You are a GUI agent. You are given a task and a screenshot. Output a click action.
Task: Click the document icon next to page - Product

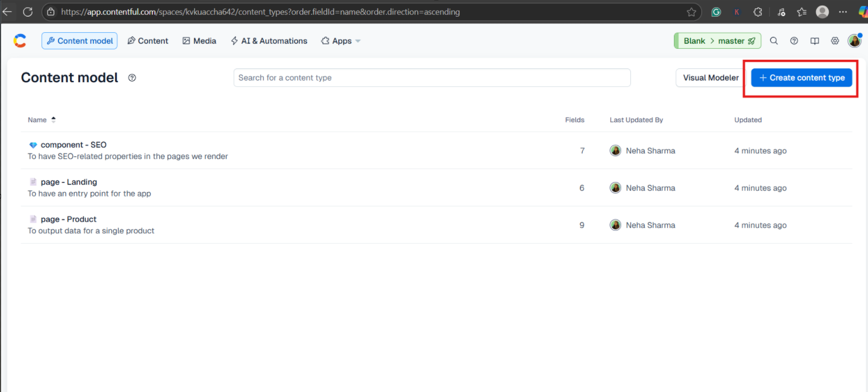(33, 220)
